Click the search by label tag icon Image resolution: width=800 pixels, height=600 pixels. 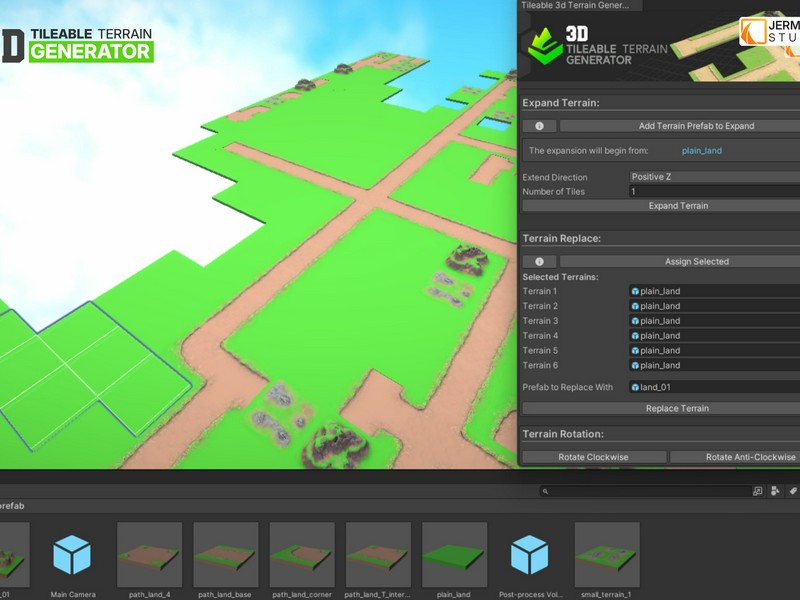pos(793,491)
